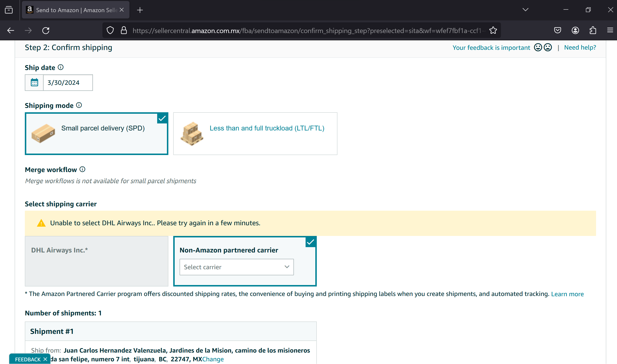Go back to previous page
The width and height of the screenshot is (617, 364).
[11, 30]
